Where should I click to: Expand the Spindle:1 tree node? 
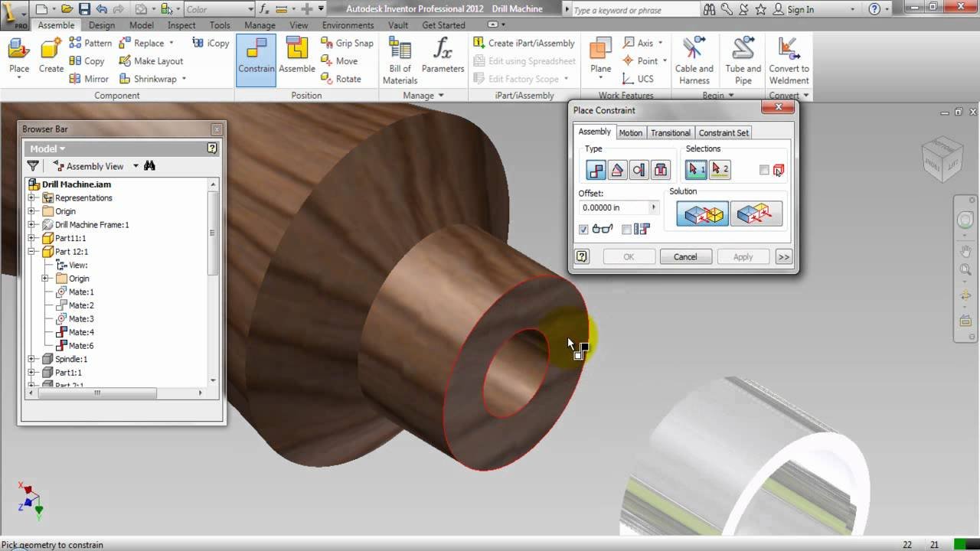pyautogui.click(x=32, y=359)
